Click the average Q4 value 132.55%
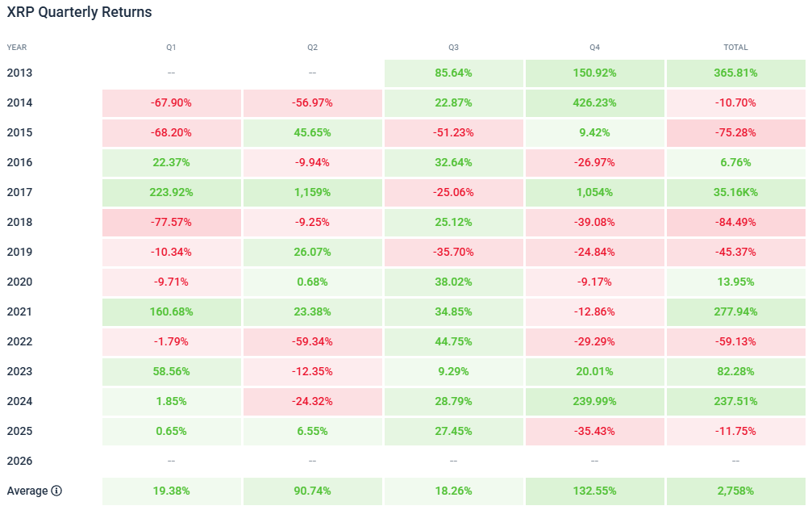The image size is (812, 510). (x=594, y=491)
